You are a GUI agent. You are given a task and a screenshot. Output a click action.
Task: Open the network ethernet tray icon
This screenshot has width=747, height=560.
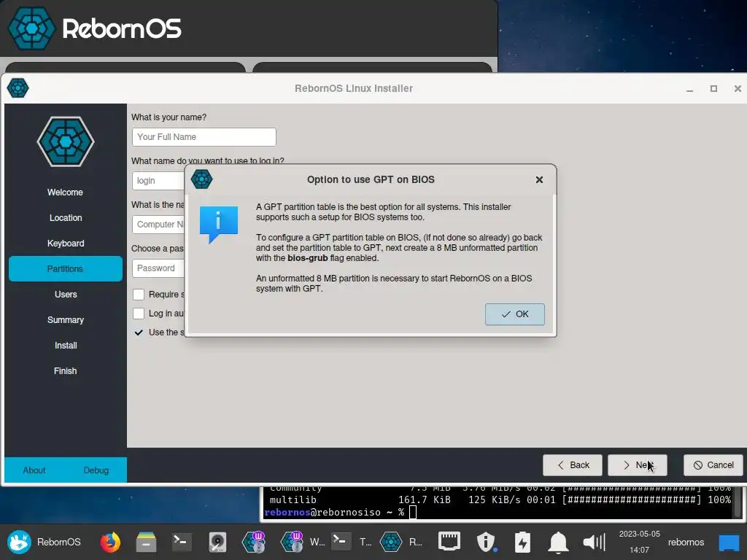449,542
